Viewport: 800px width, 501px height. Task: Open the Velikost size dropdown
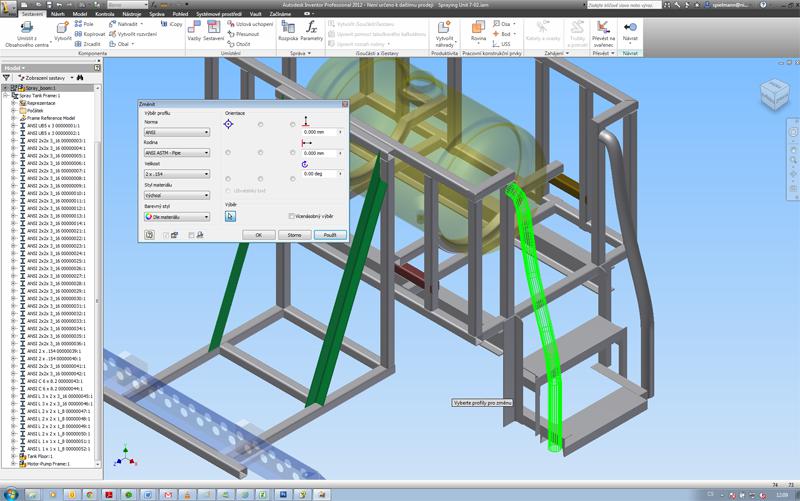pos(177,174)
